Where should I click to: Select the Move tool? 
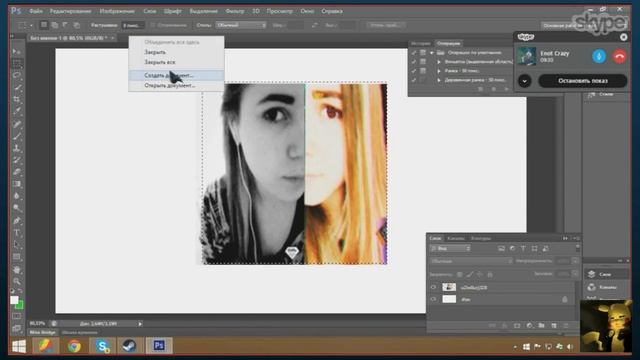click(17, 51)
